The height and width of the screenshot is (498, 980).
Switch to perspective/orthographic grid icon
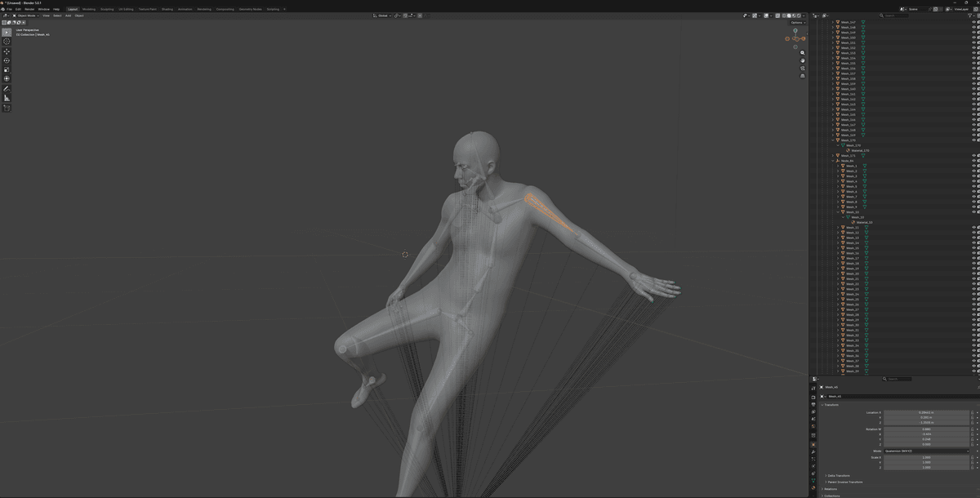803,75
